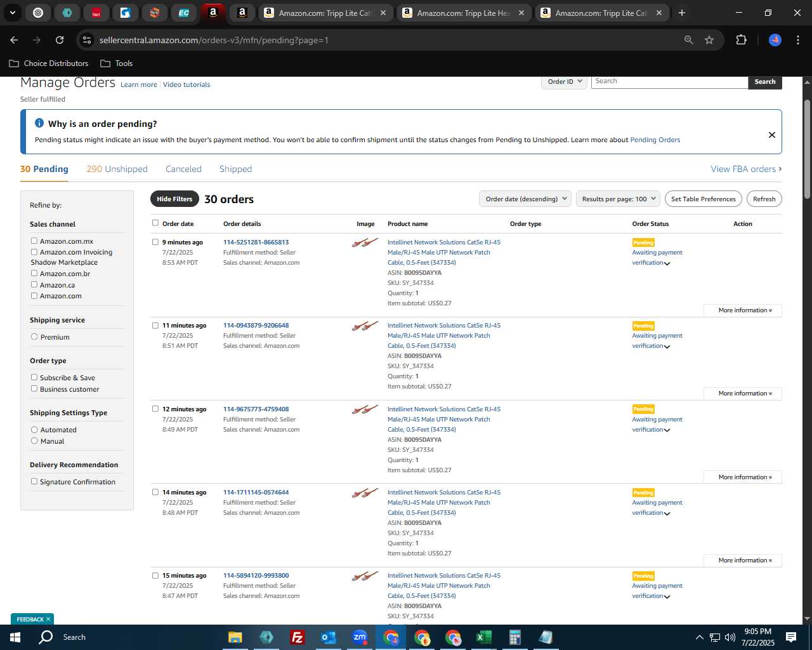Viewport: 812px width, 650px height.
Task: Check the Signature Confirmation filter
Action: [34, 481]
